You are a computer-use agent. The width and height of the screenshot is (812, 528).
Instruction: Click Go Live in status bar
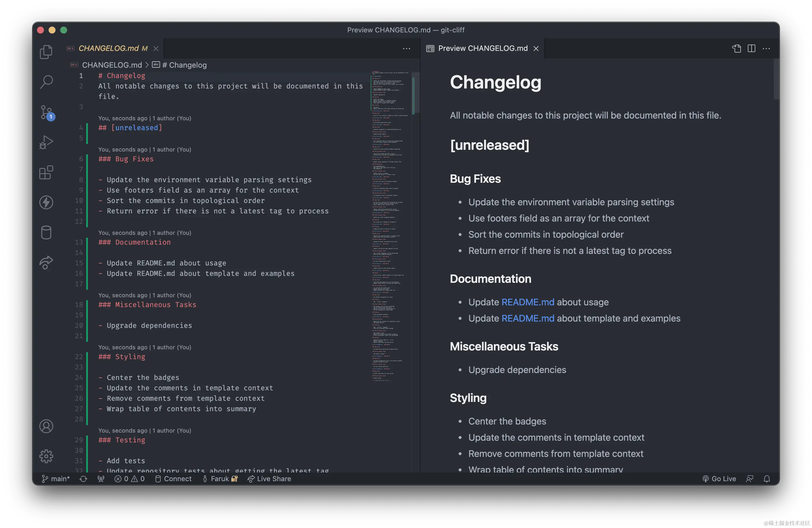[x=719, y=479]
